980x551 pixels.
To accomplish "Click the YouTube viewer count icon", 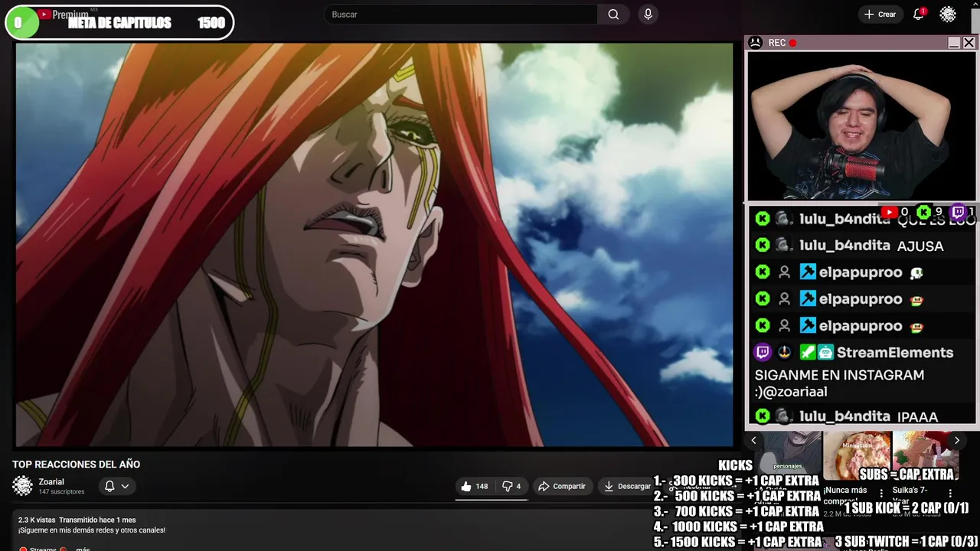I will coord(888,212).
